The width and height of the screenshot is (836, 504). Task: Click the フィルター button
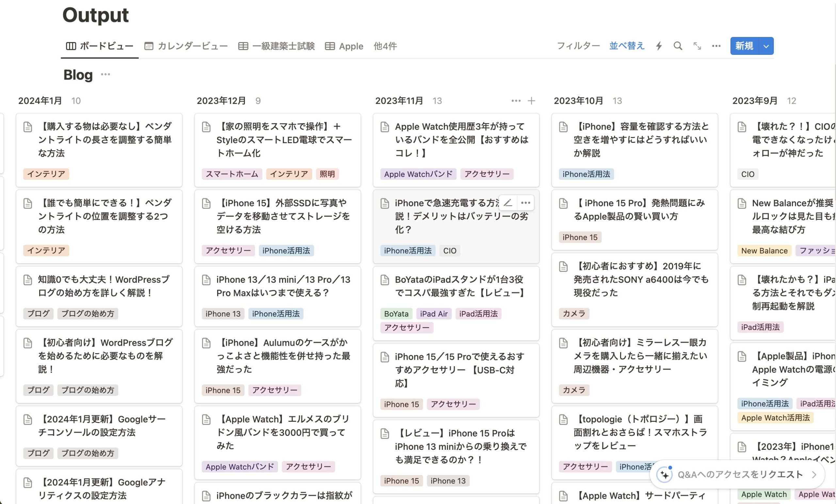578,46
